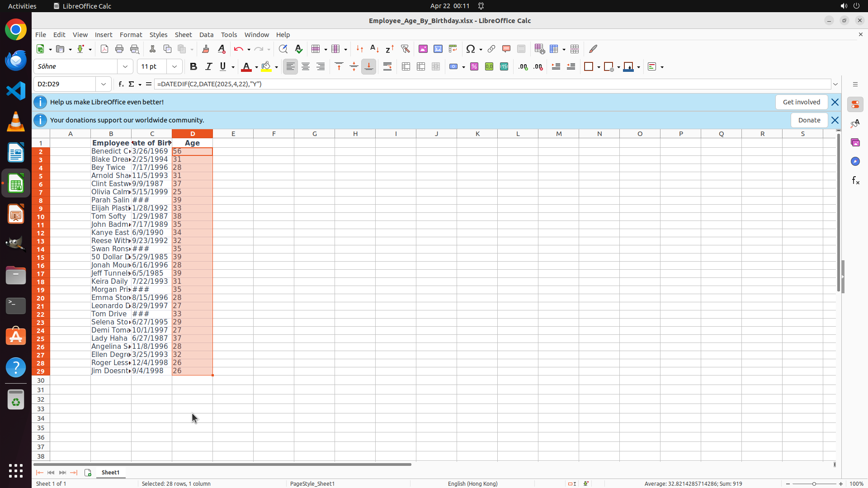Screen dimensions: 868x488
Task: Click the zoom slider in status bar
Action: pyautogui.click(x=814, y=484)
